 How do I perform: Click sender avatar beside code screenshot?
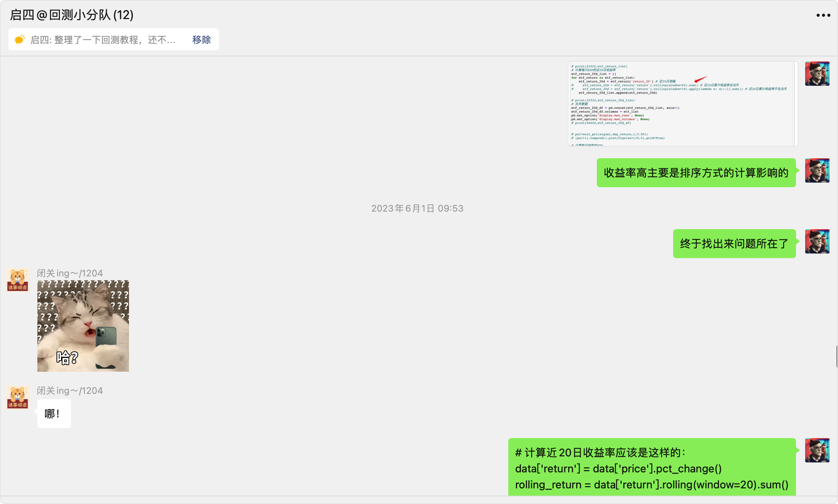click(817, 74)
